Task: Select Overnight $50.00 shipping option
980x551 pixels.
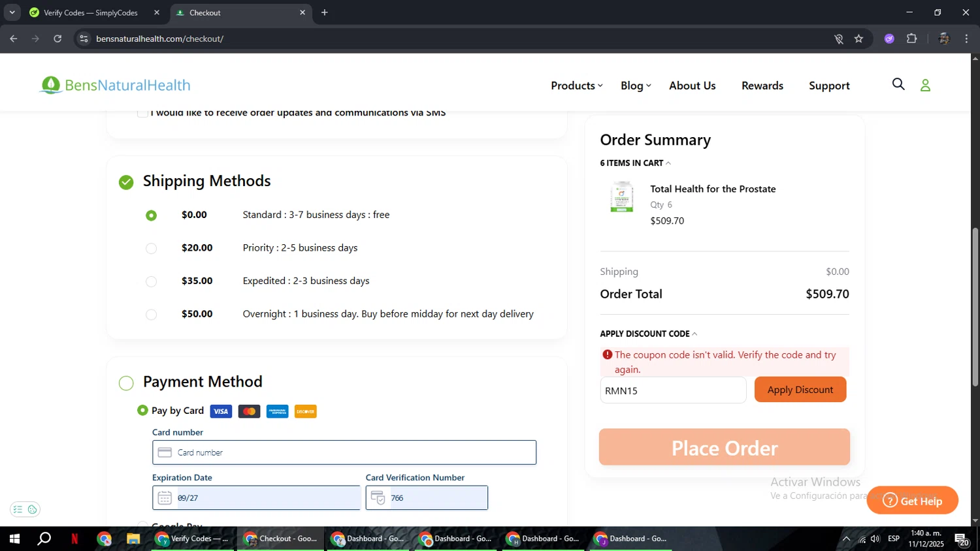Action: (x=151, y=315)
